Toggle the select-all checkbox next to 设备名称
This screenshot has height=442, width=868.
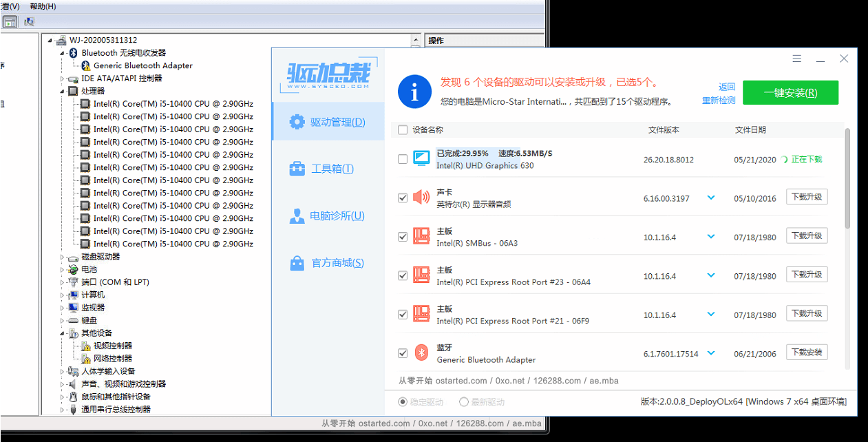point(403,129)
